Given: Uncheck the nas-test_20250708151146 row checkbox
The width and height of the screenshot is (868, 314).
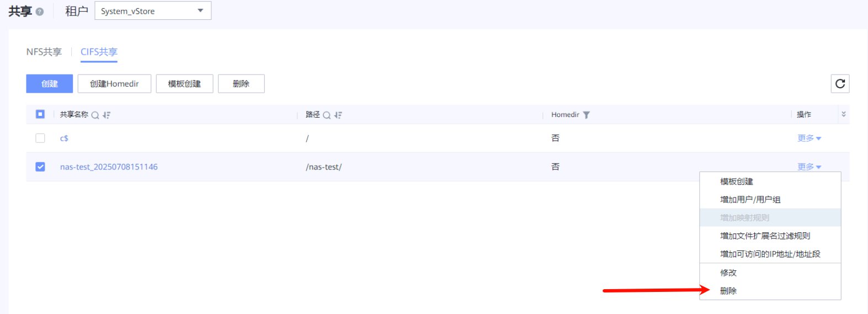Looking at the screenshot, I should point(40,167).
